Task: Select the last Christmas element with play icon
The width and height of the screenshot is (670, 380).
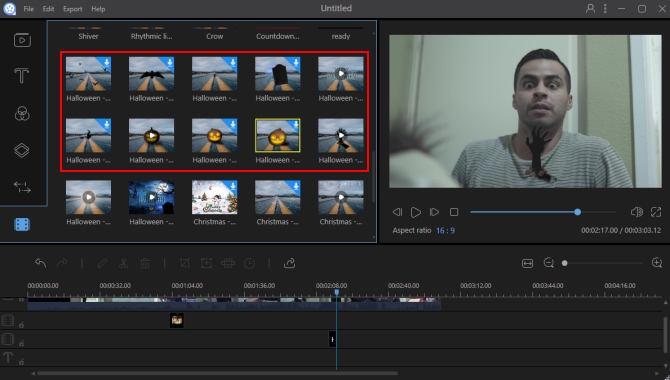Action: pos(341,197)
